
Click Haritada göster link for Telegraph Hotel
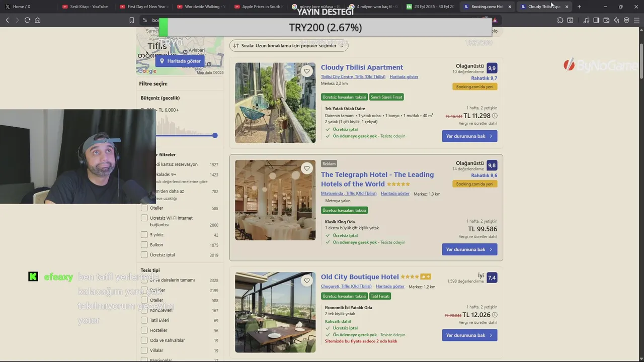pos(395,194)
